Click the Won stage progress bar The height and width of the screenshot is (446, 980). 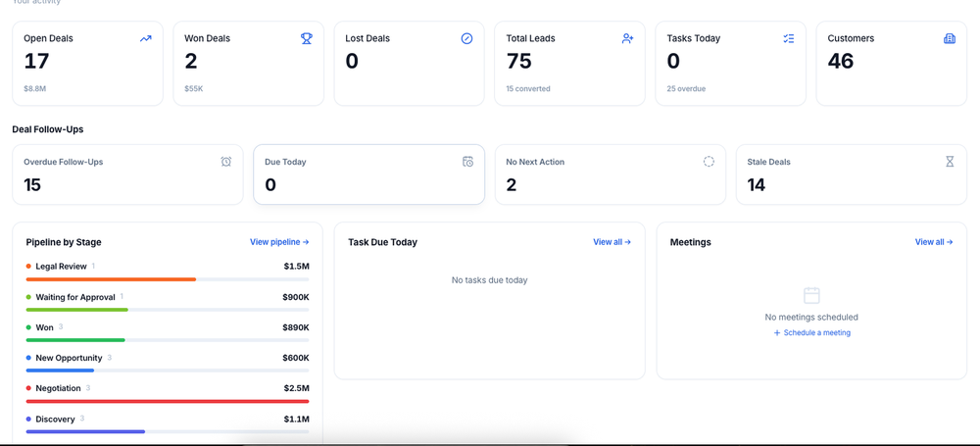click(x=75, y=340)
